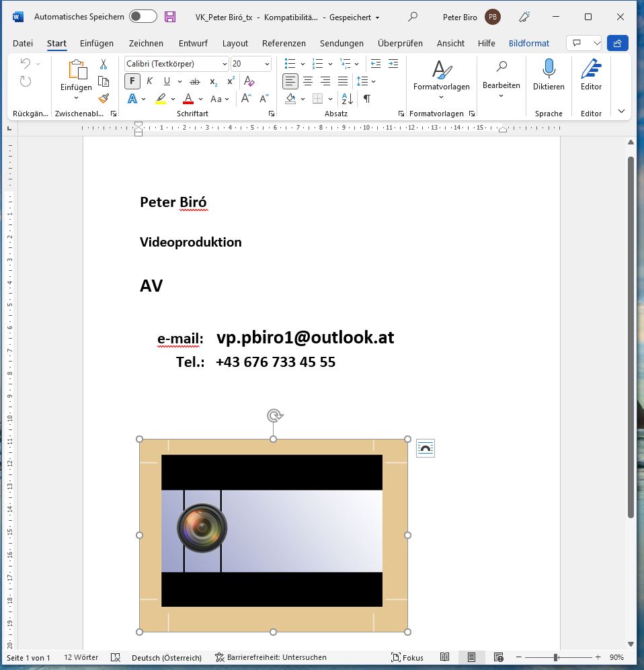Click Barrierefreiheit: Untersuchen in status bar
Viewport: 644px width, 670px height.
pyautogui.click(x=271, y=657)
